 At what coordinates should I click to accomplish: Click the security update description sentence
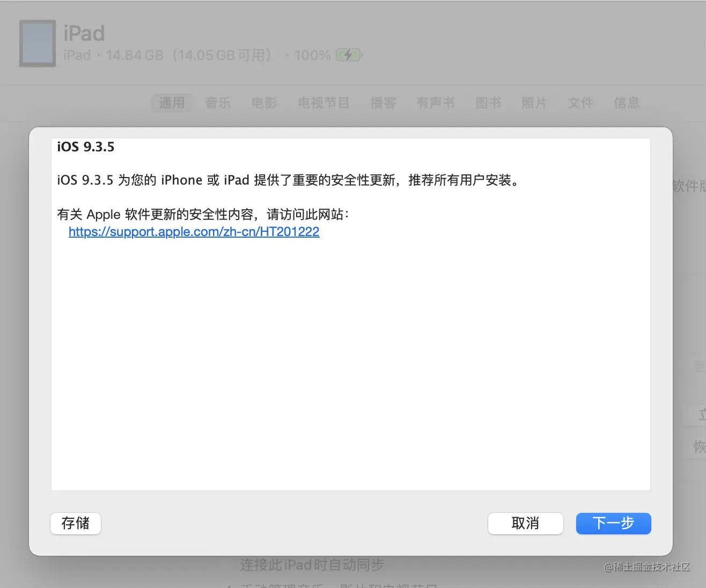[289, 180]
